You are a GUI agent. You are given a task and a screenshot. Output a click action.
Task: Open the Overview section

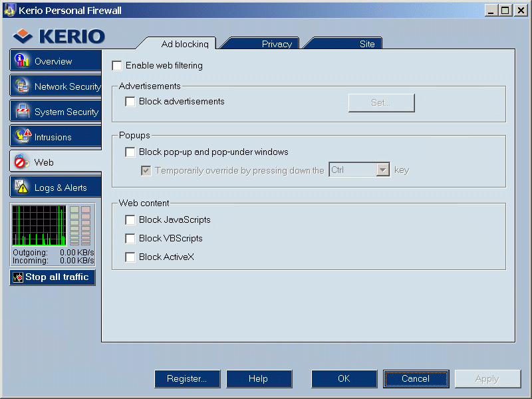(x=56, y=61)
